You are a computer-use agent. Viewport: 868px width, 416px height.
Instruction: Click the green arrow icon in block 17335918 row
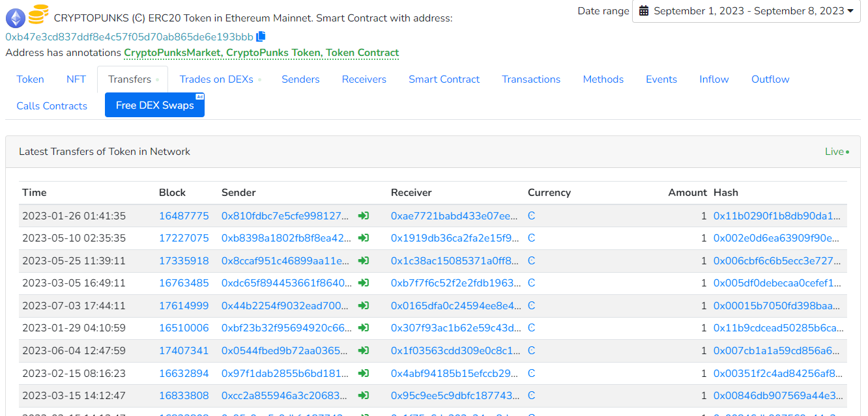click(364, 261)
